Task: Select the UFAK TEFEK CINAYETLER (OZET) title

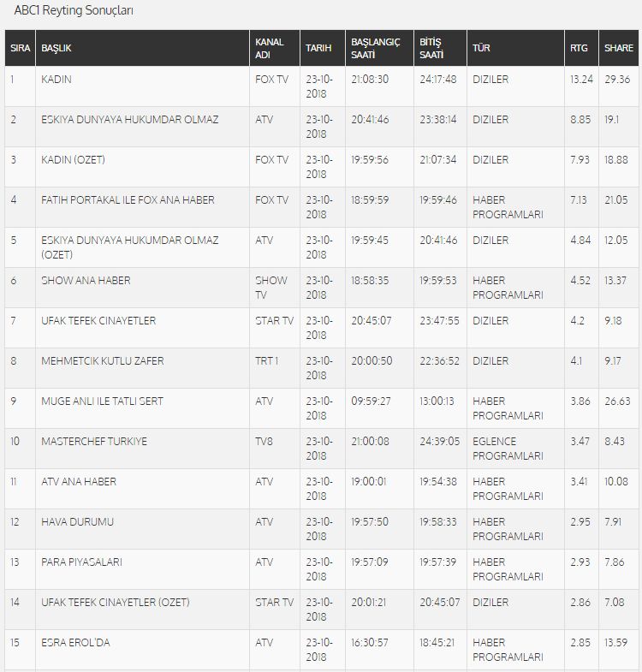Action: [116, 603]
